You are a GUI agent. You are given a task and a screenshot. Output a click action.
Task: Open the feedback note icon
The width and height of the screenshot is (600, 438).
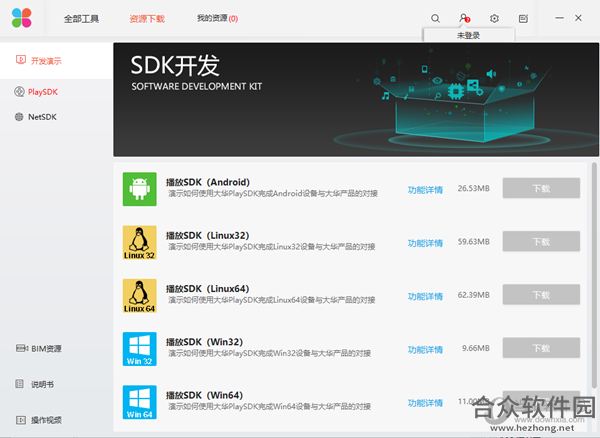[x=523, y=18]
